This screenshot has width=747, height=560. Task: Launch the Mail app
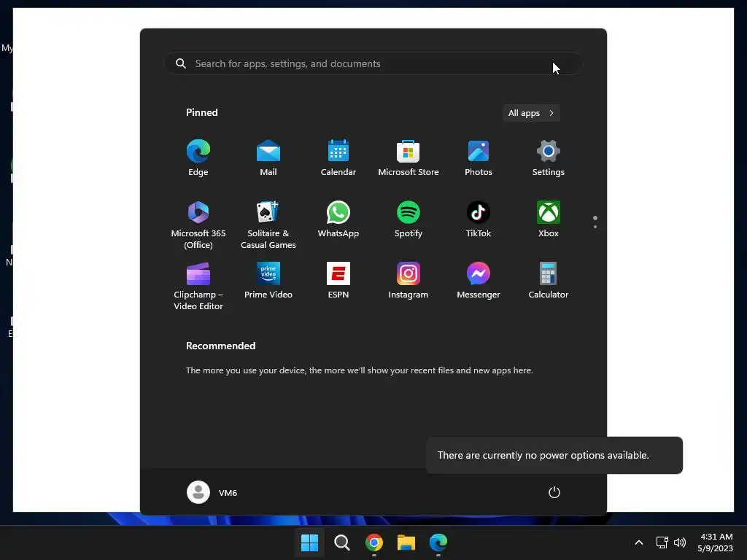(268, 158)
